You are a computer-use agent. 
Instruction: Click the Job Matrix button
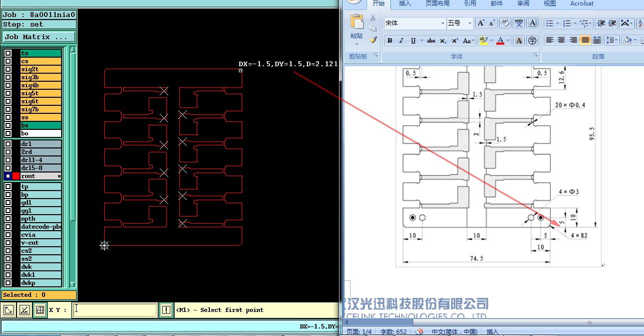39,37
